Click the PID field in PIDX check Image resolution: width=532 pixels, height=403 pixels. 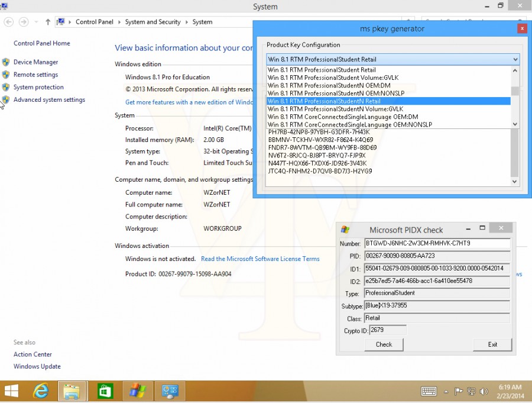click(x=437, y=256)
